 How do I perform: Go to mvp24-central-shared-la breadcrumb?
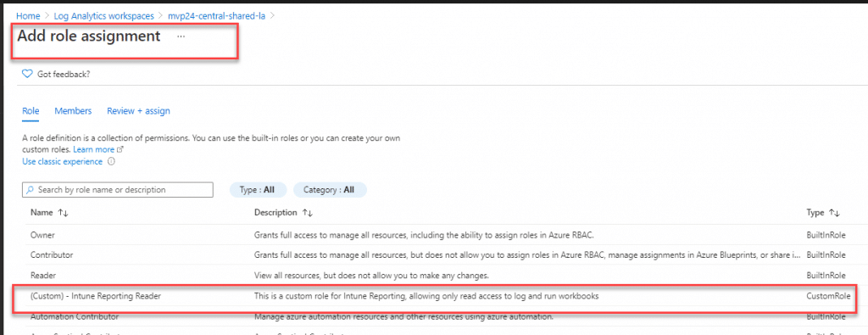coord(216,16)
